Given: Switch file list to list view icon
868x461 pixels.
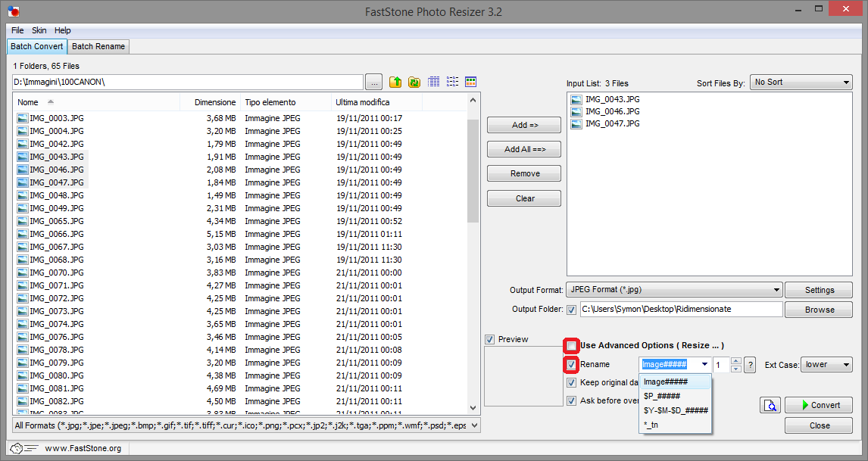Looking at the screenshot, I should [x=452, y=82].
